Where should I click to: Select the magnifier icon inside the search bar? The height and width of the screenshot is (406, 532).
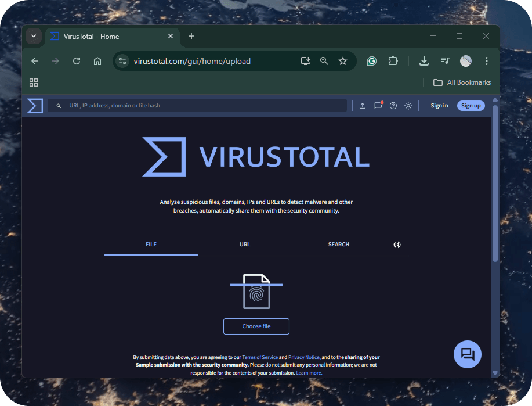click(59, 106)
